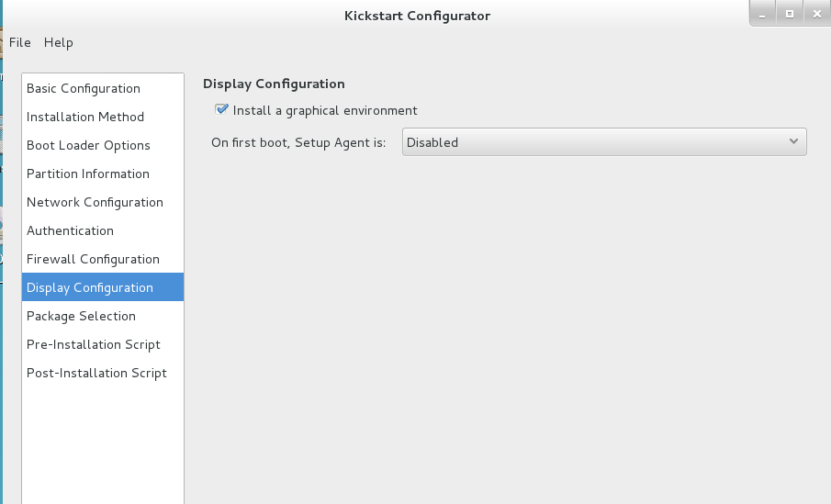Select the Authentication section
Image resolution: width=831 pixels, height=504 pixels.
click(x=70, y=230)
